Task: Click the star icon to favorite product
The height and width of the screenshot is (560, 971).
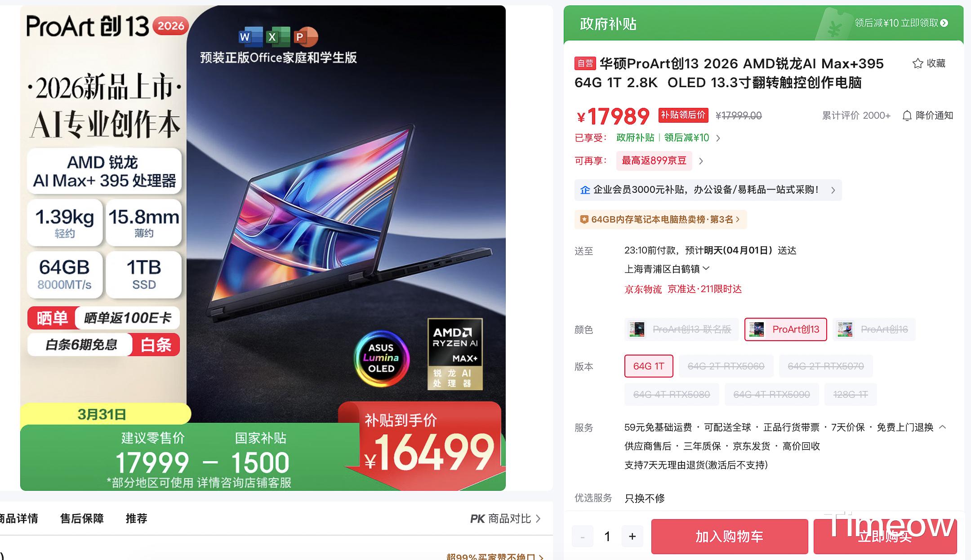Action: [918, 63]
